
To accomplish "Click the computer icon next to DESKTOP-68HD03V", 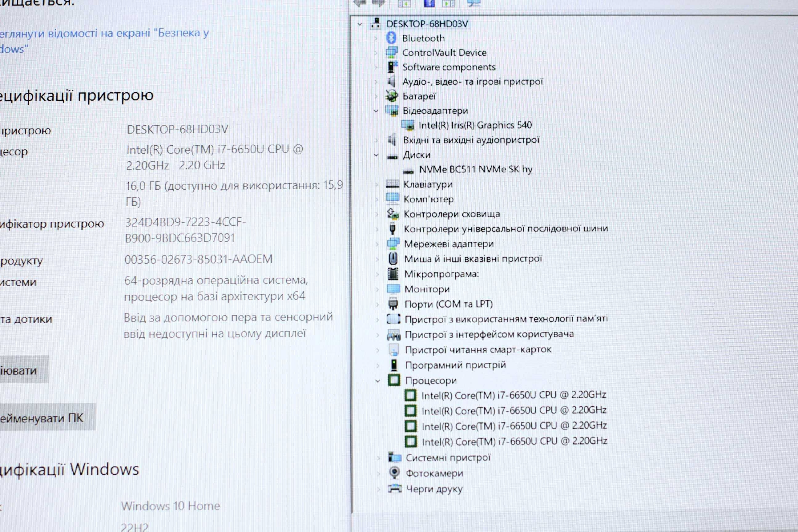I will [x=375, y=23].
